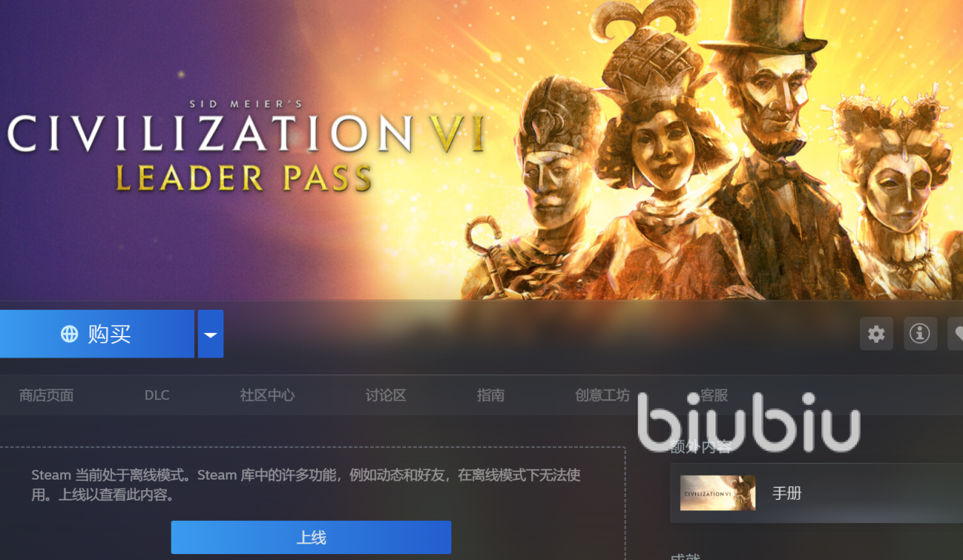Open the 社区中心 tab
The width and height of the screenshot is (963, 560).
(267, 395)
